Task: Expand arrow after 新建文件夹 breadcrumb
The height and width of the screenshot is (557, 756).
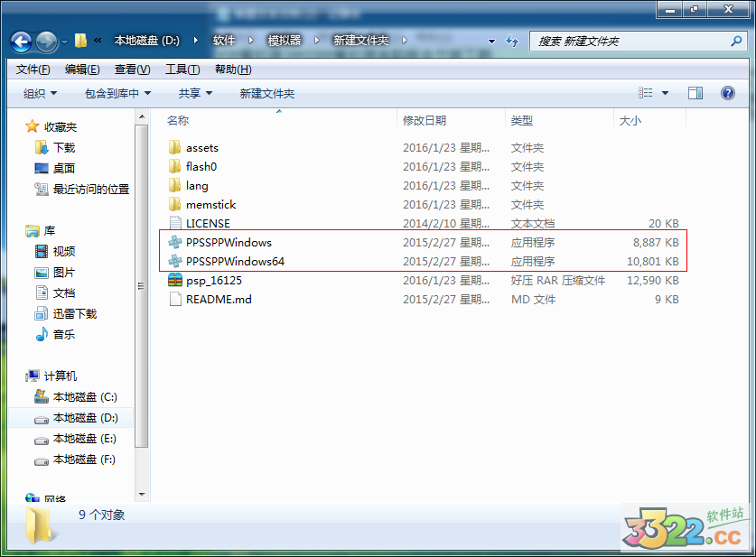Action: tap(404, 41)
